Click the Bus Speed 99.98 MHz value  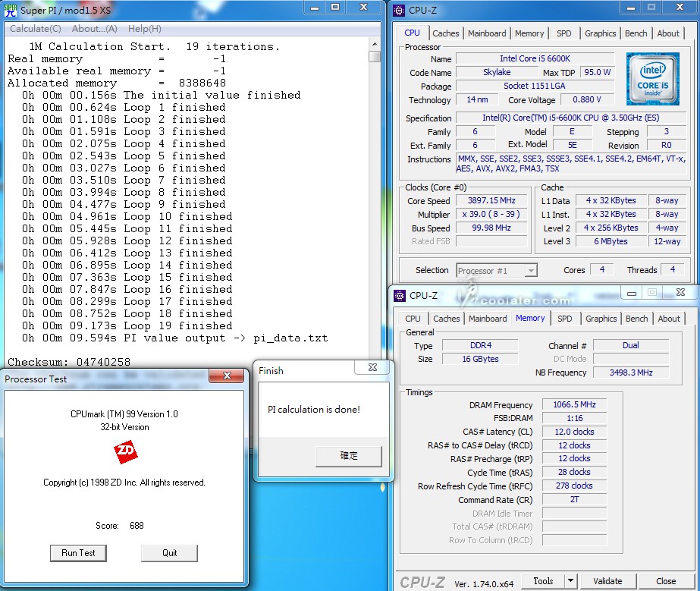[491, 228]
